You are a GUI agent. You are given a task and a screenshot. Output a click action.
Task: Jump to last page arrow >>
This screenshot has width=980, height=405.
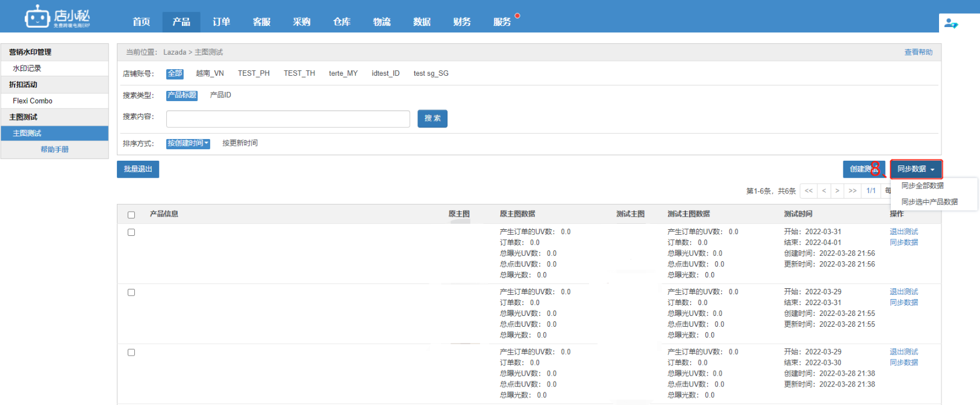[852, 191]
